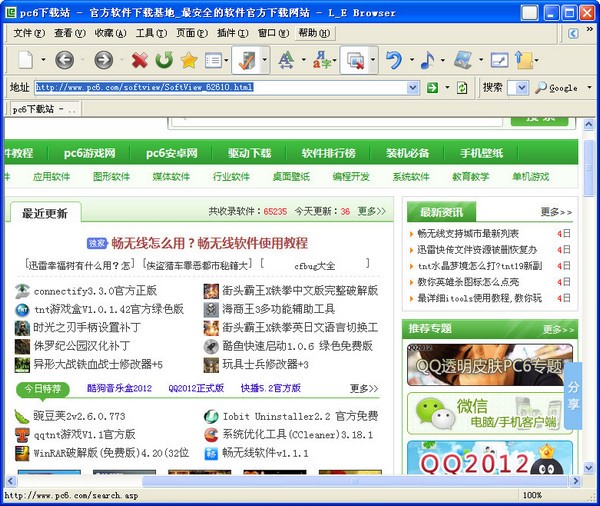
Task: Click the 更多>> link in 最新资讯
Action: click(556, 212)
